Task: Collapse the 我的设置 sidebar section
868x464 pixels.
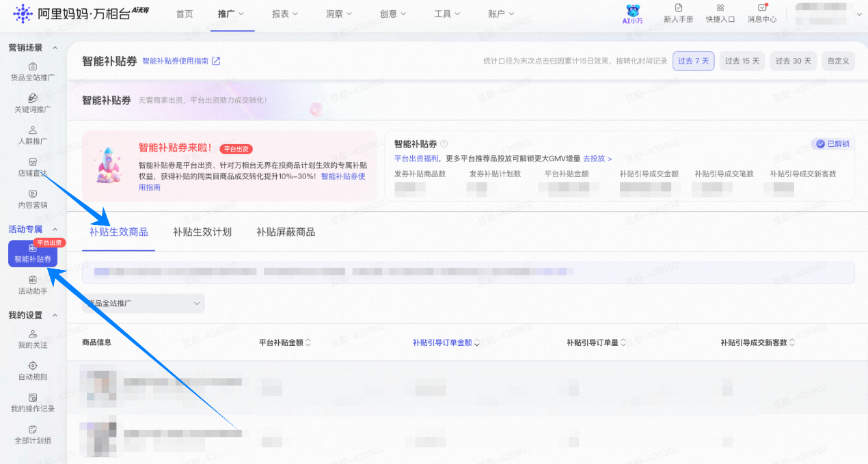Action: click(55, 315)
